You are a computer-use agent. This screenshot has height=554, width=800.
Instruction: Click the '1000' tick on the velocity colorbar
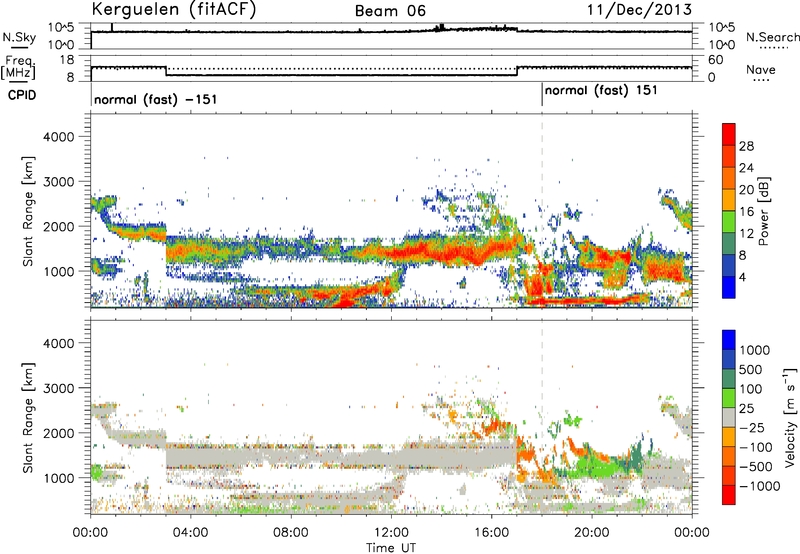pos(754,350)
